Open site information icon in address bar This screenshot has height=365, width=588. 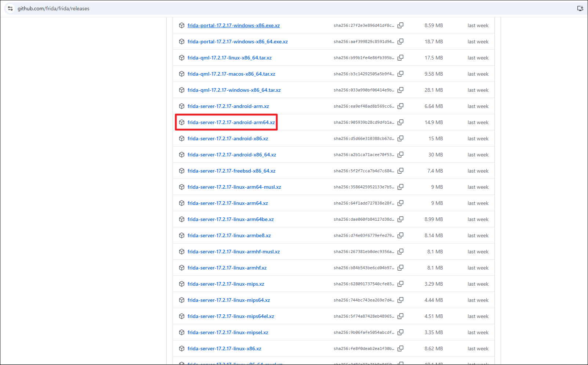coord(10,8)
